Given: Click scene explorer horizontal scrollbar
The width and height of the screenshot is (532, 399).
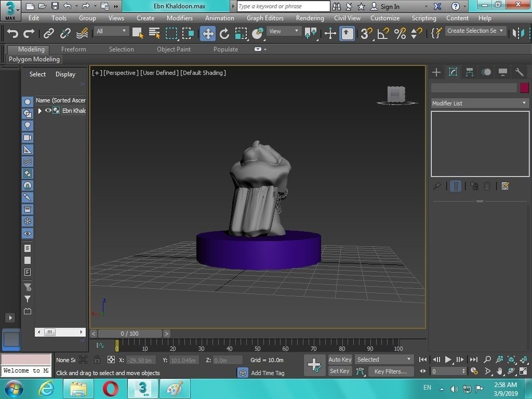Looking at the screenshot, I should pyautogui.click(x=60, y=332).
